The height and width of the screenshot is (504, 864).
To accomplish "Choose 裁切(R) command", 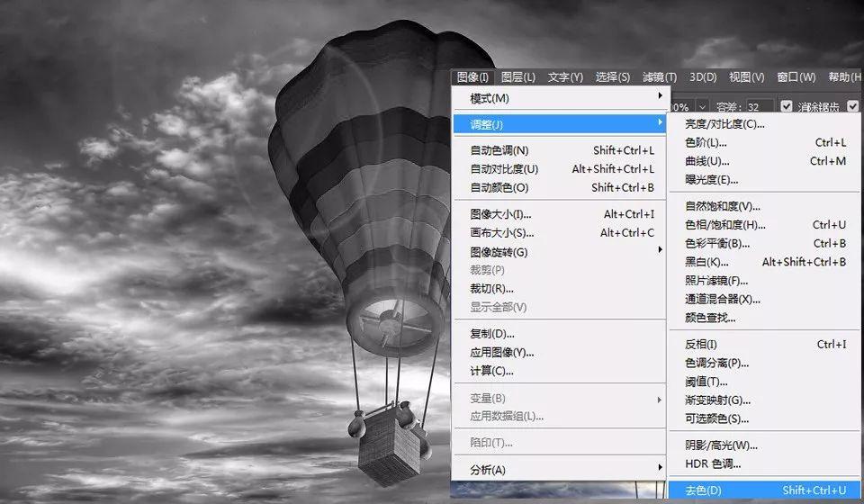I will point(559,289).
